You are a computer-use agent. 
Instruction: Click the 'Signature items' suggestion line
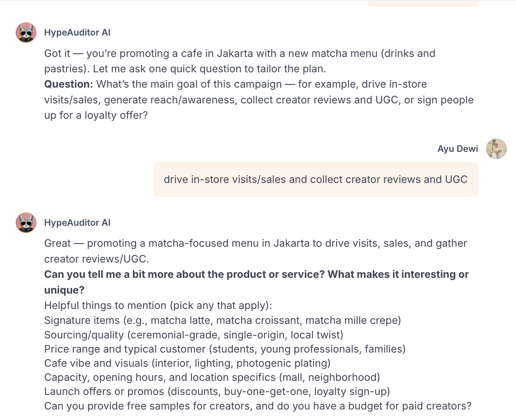pos(222,321)
